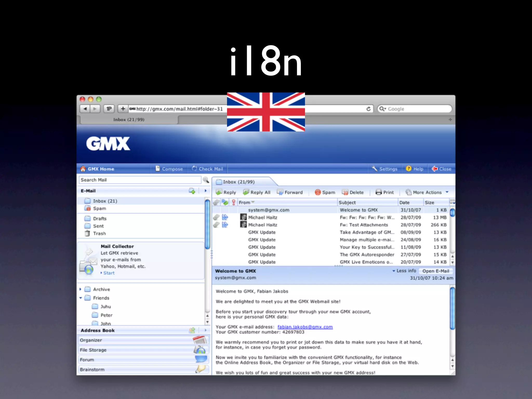Click the browser reload icon in the address bar

[368, 109]
